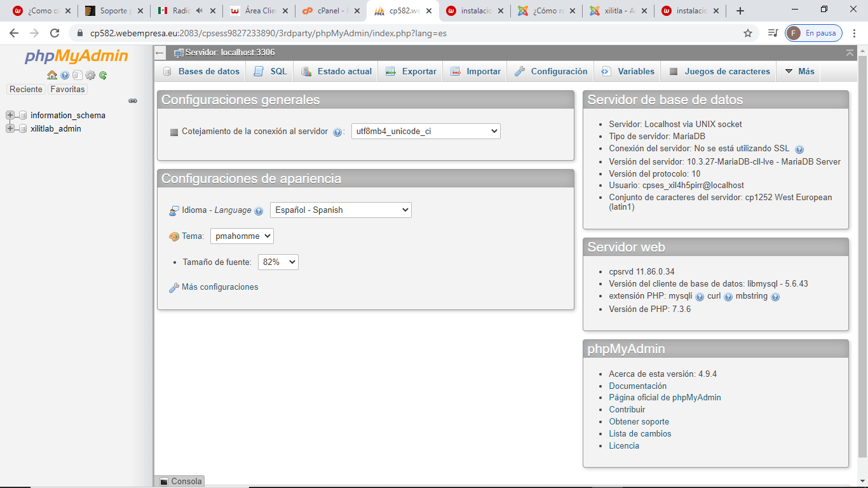Open the xilitlab_admin database

pos(56,129)
